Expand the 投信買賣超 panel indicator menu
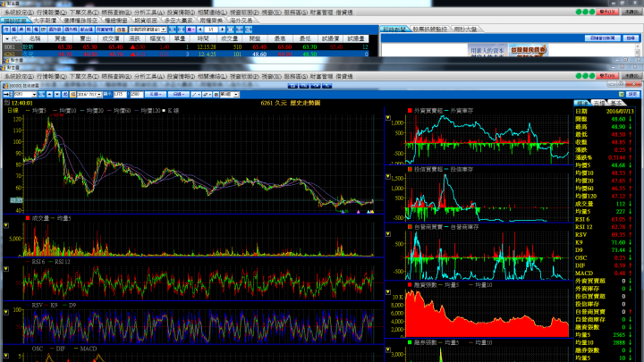The image size is (644, 362). pos(388,176)
